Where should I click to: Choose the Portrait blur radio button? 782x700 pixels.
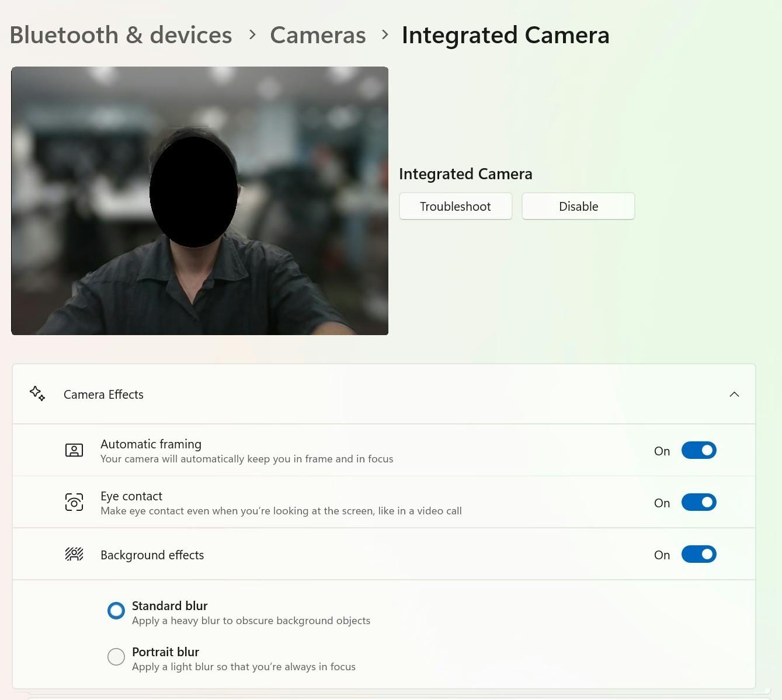tap(116, 657)
